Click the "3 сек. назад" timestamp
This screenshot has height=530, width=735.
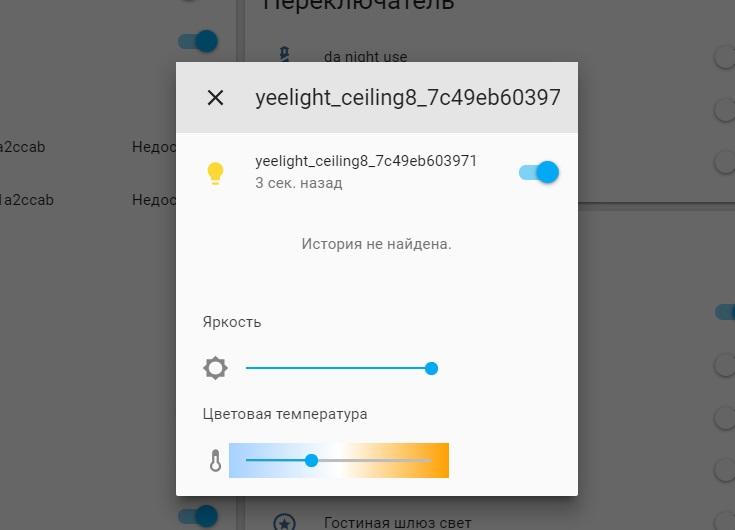pos(299,183)
